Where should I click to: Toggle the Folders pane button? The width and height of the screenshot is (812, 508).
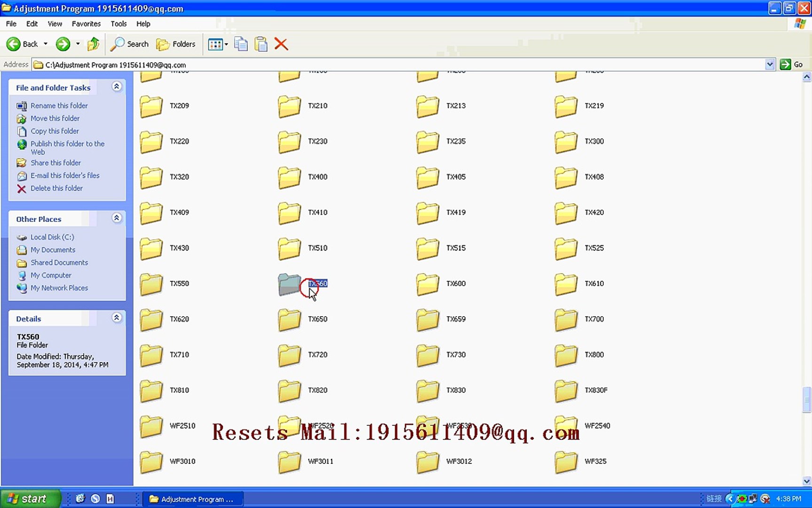[x=176, y=44]
